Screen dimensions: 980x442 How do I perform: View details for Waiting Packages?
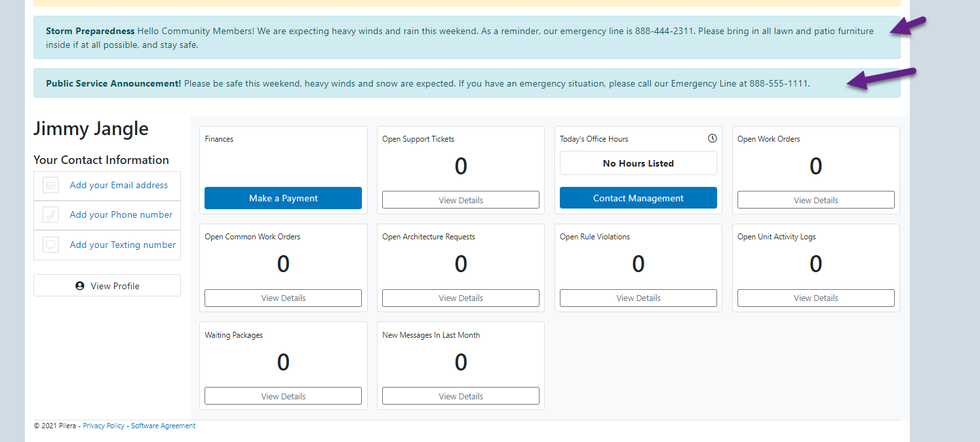click(283, 396)
